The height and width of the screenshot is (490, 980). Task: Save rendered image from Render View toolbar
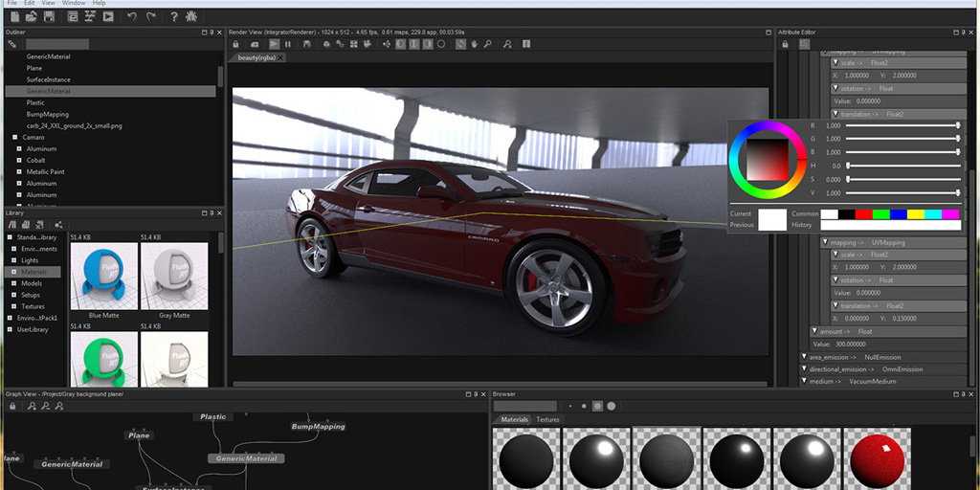point(306,44)
